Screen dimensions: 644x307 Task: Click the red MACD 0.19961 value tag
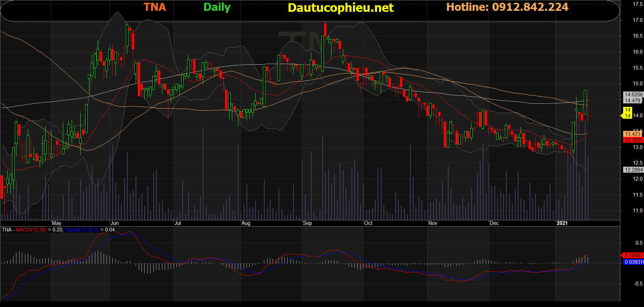(x=633, y=255)
